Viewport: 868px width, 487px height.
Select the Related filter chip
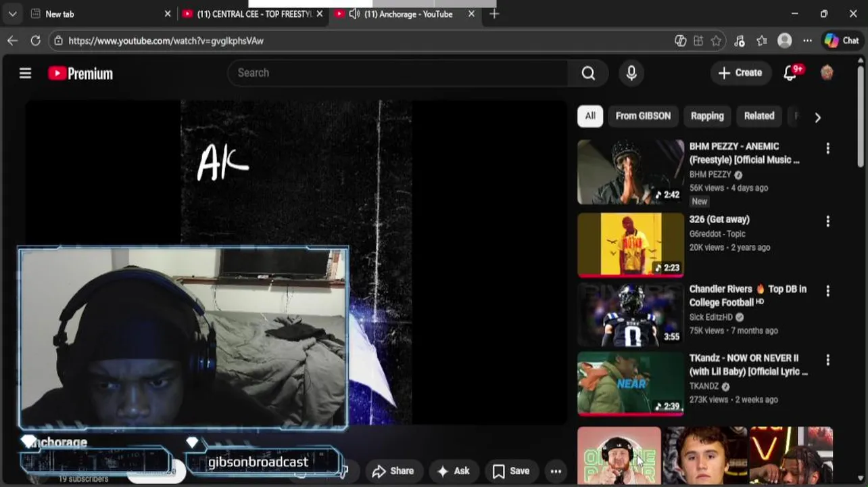click(x=759, y=116)
